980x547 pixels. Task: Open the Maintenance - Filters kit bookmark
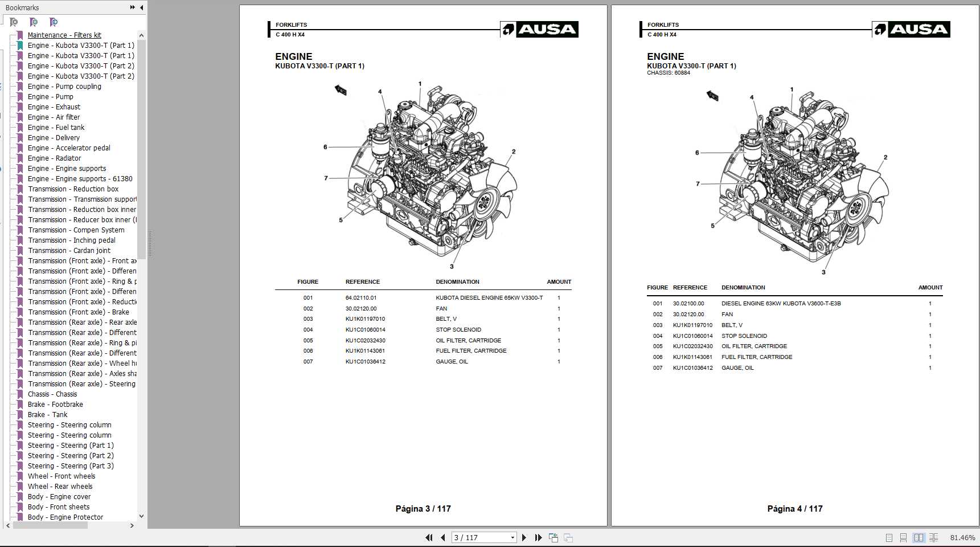coord(64,35)
